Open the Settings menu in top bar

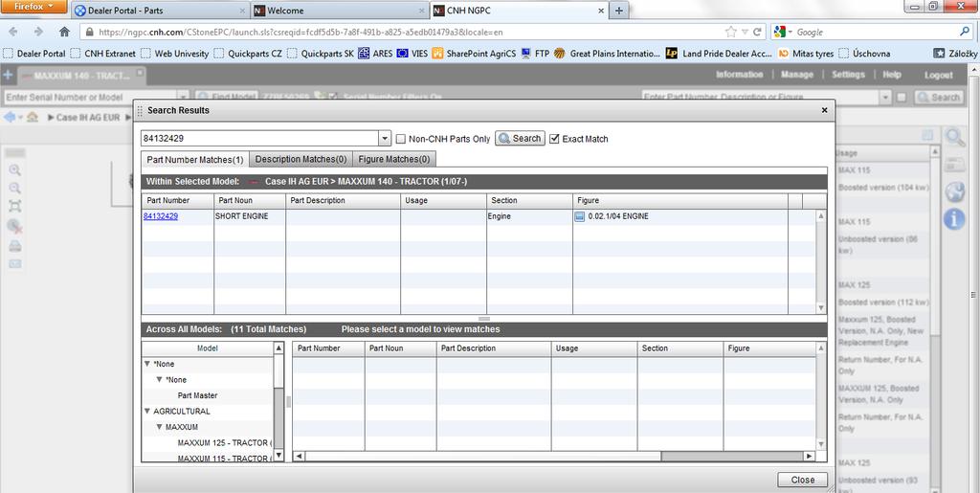click(848, 75)
